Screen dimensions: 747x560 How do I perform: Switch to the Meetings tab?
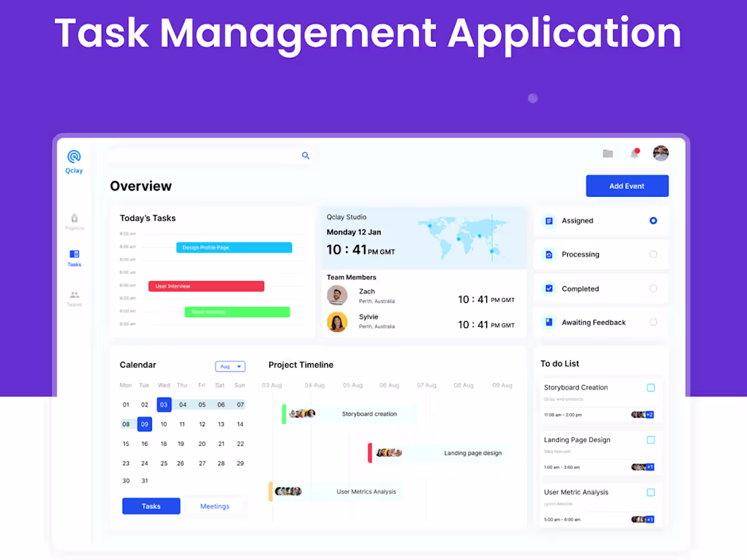pyautogui.click(x=215, y=506)
